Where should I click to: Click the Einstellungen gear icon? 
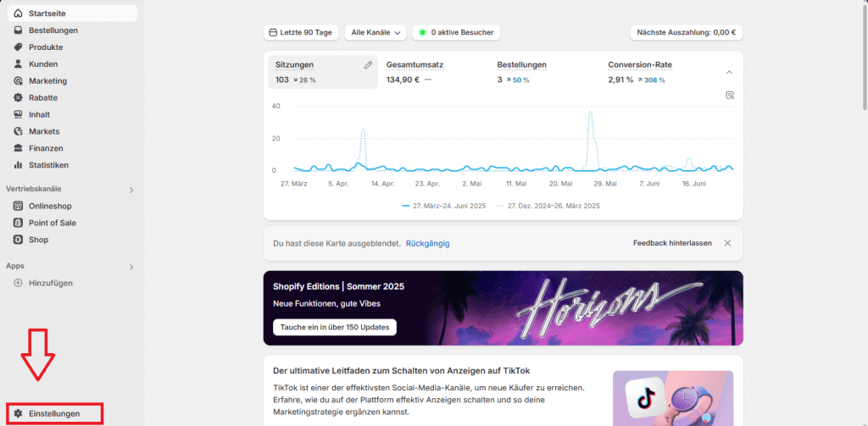[19, 413]
